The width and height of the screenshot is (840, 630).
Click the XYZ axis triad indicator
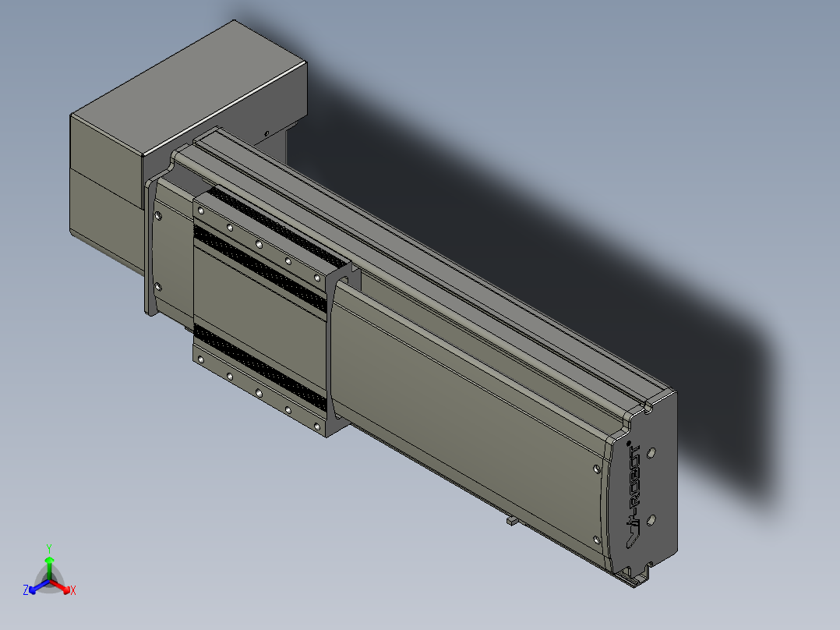point(49,572)
